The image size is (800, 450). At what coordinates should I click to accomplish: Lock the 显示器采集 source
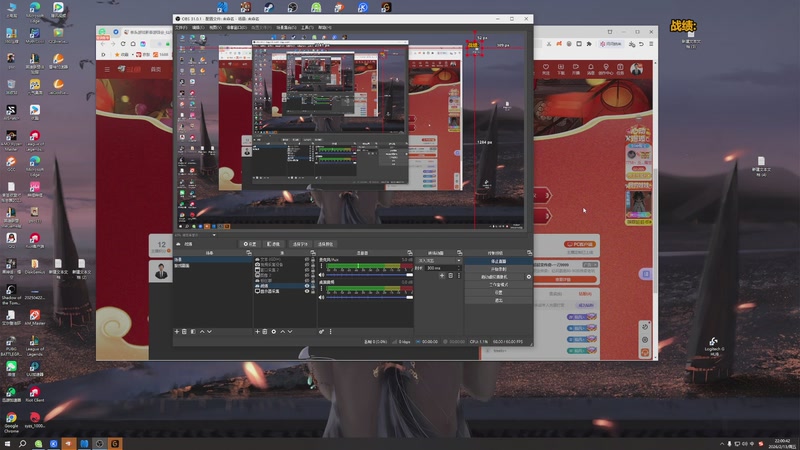click(x=313, y=291)
